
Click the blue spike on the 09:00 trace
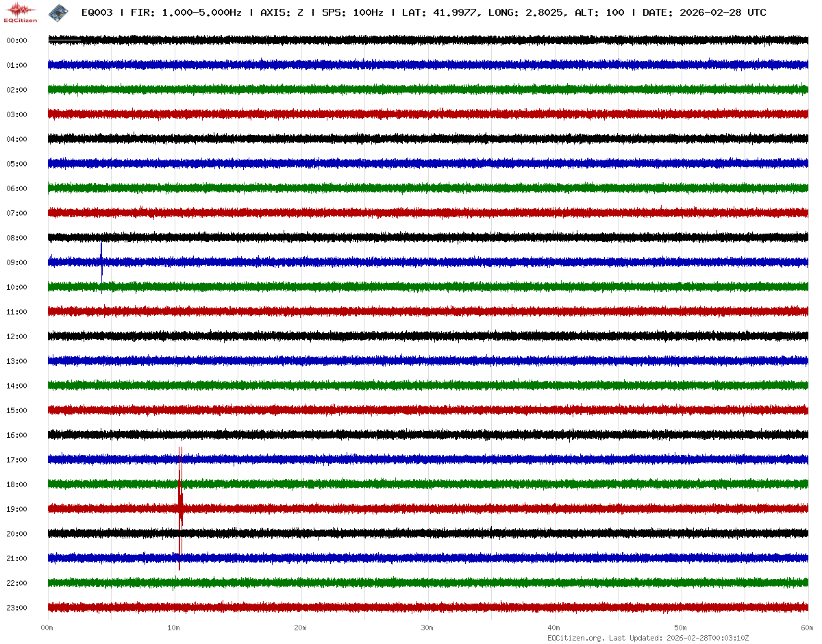(101, 262)
